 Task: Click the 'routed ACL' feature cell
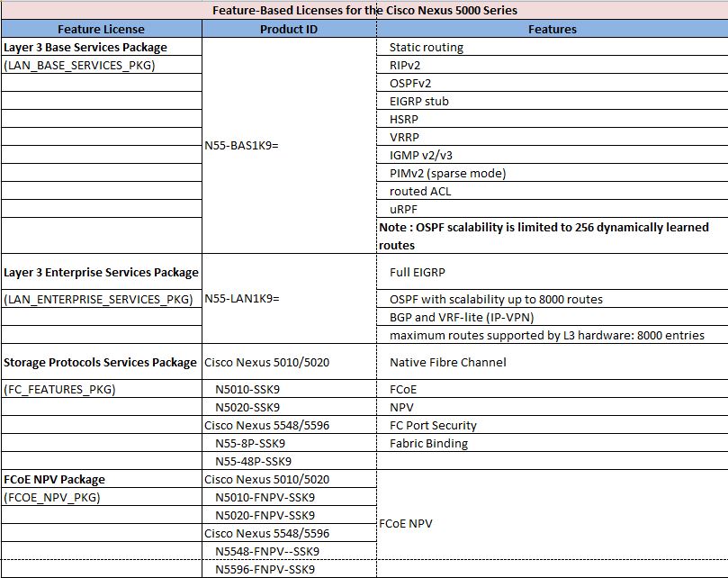tap(552, 191)
